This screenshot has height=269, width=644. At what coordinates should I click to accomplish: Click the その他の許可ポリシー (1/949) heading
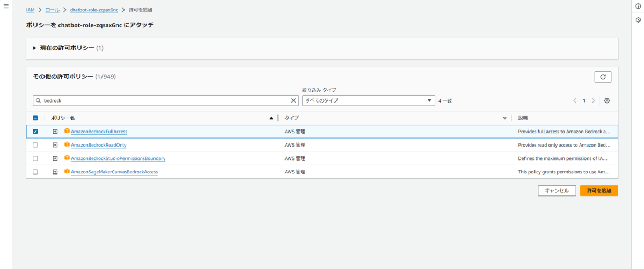click(x=74, y=77)
